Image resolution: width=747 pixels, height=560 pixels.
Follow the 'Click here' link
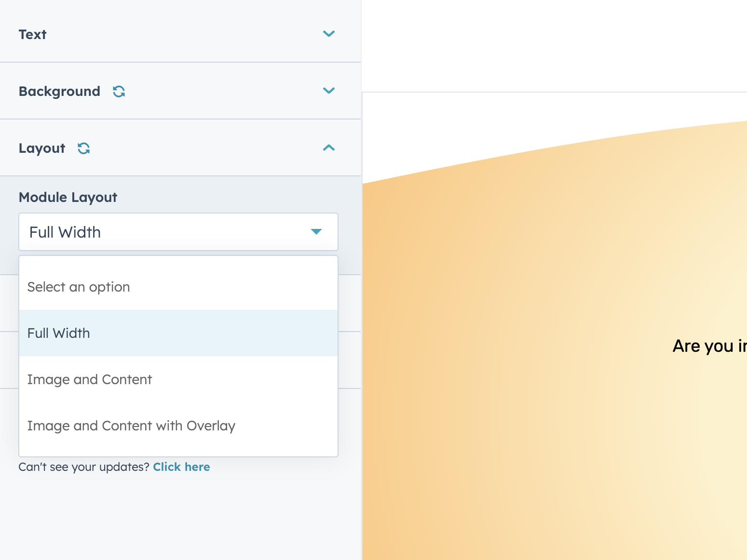pyautogui.click(x=181, y=467)
